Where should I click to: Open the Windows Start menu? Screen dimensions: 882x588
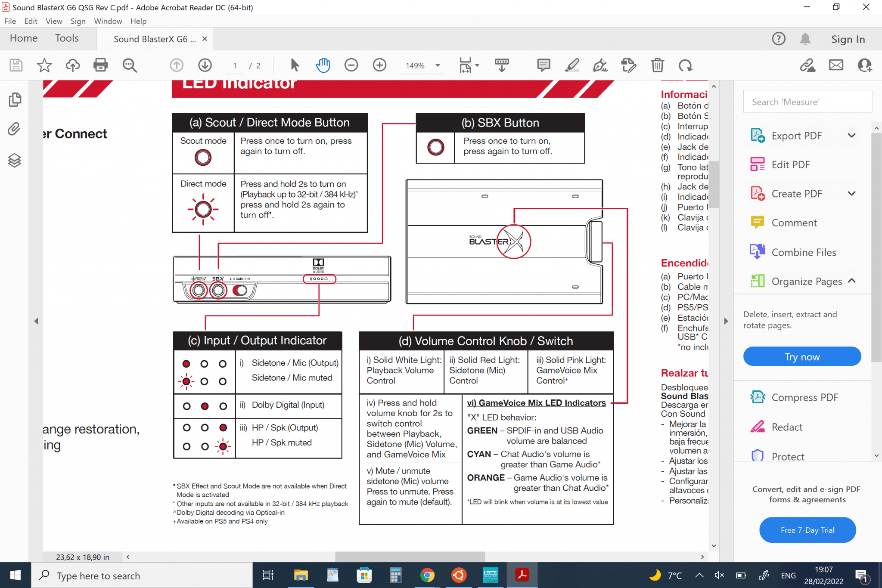point(15,575)
